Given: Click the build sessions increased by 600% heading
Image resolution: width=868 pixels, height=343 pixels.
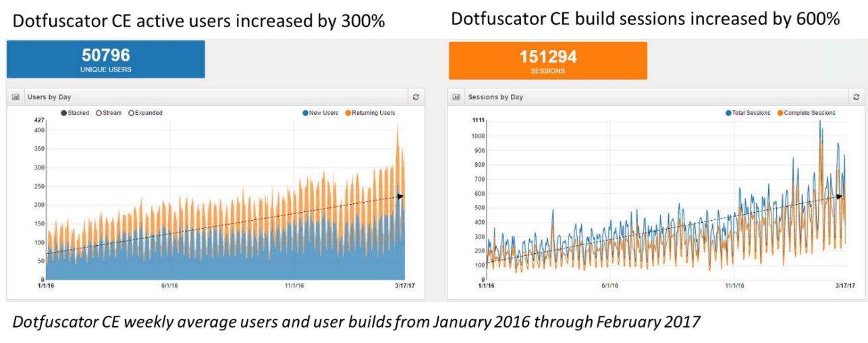Looking at the screenshot, I should (645, 19).
